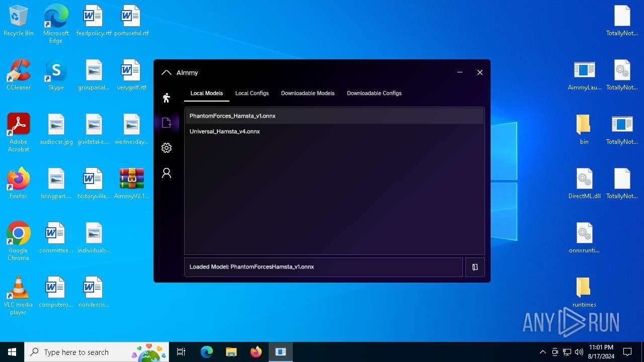Image resolution: width=644 pixels, height=362 pixels.
Task: Launch Adobe Acrobat desktop shortcut
Action: click(x=19, y=133)
